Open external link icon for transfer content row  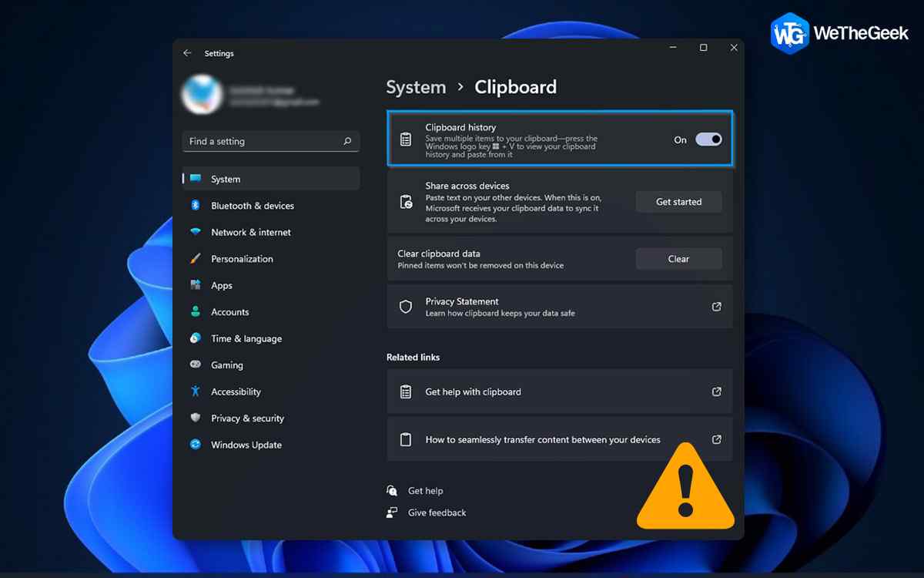point(717,440)
